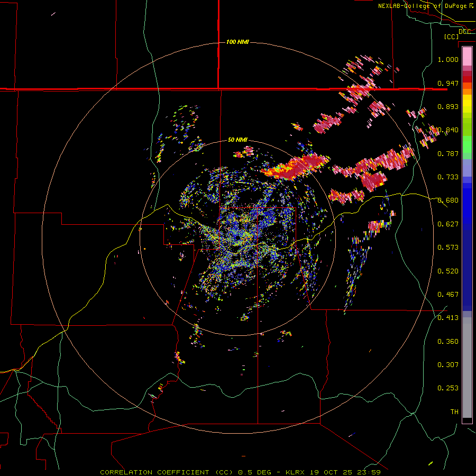The height and width of the screenshot is (476, 476).
Task: Pick the bright green segment of the color bar
Action: [x=467, y=144]
